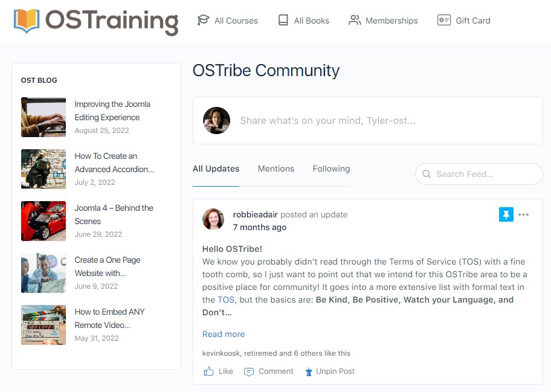The height and width of the screenshot is (392, 551).
Task: Click the card icon beside Gift Card
Action: click(444, 20)
